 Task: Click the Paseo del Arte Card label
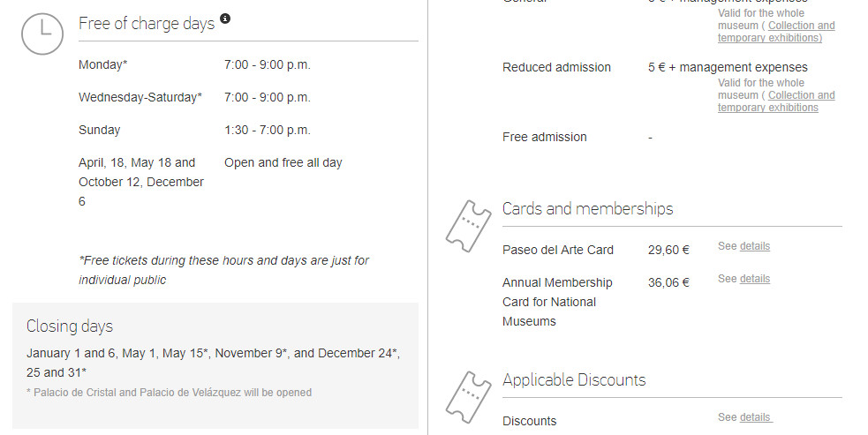[x=558, y=251]
